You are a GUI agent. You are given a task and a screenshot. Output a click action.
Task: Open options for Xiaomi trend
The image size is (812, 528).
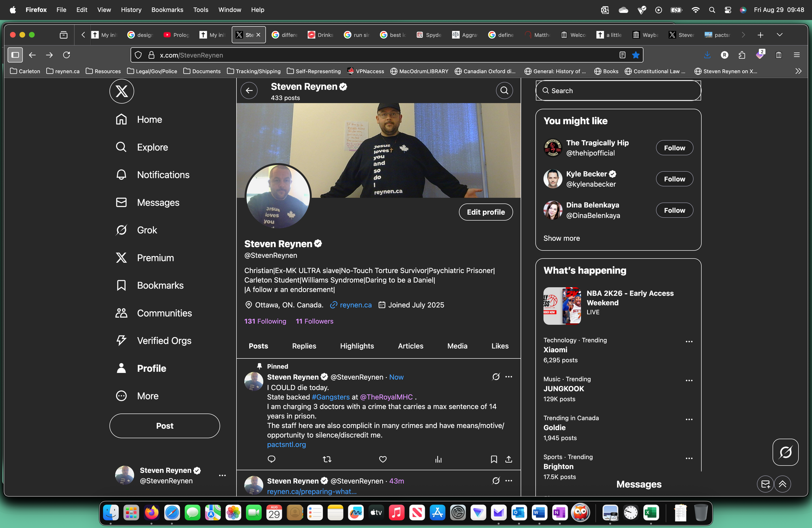[x=689, y=341]
